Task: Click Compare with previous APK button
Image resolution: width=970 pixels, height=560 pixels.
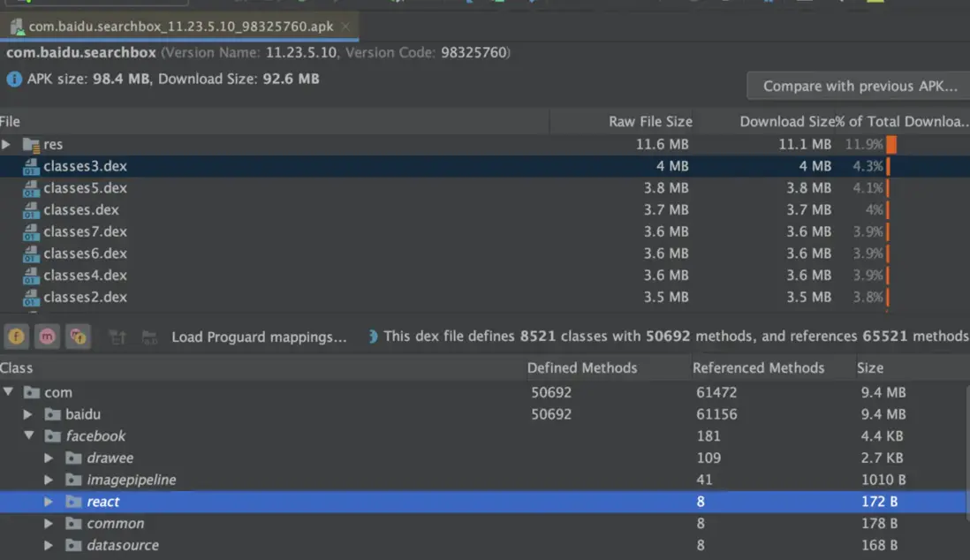Action: coord(859,86)
